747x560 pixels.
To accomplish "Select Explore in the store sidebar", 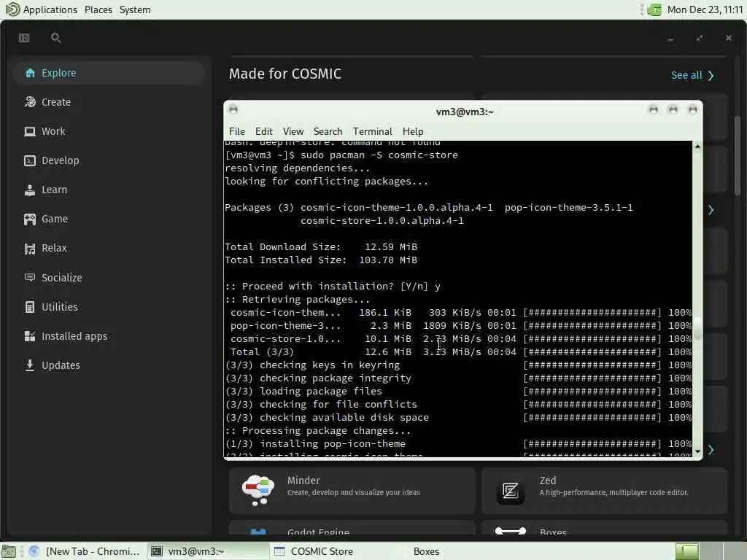I will [x=109, y=73].
